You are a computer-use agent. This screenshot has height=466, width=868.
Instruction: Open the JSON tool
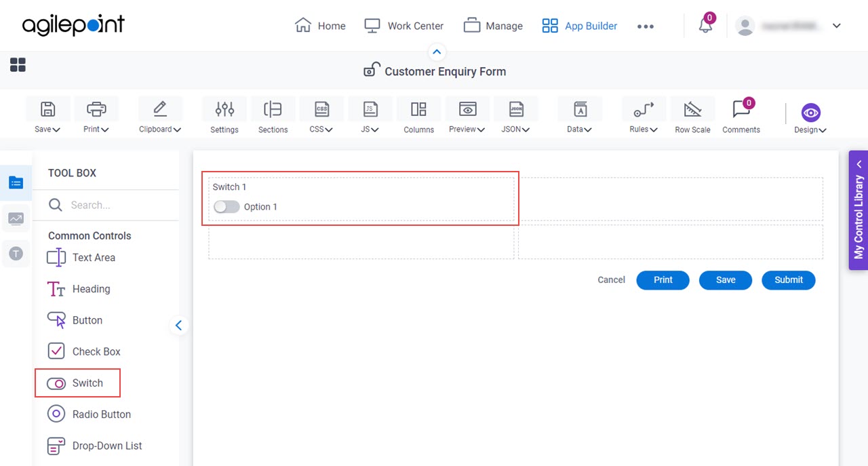click(516, 115)
